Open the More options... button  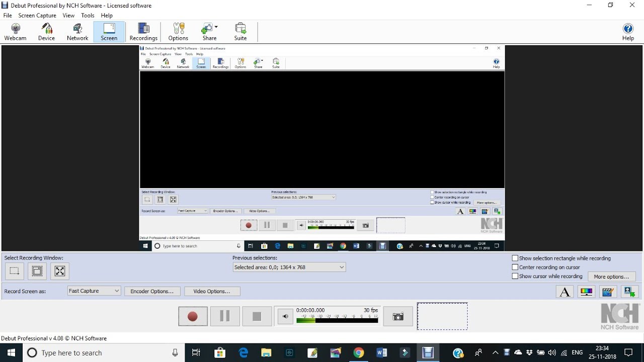[611, 277]
